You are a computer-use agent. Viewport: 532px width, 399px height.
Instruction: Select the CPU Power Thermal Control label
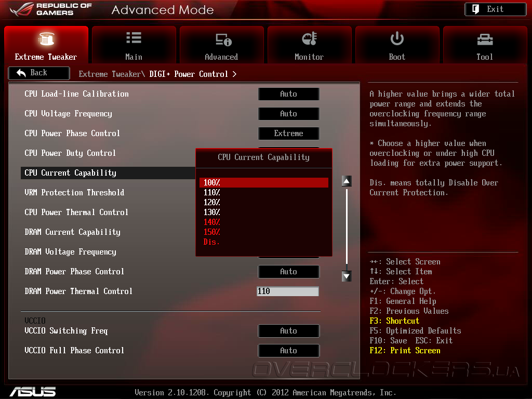click(76, 212)
